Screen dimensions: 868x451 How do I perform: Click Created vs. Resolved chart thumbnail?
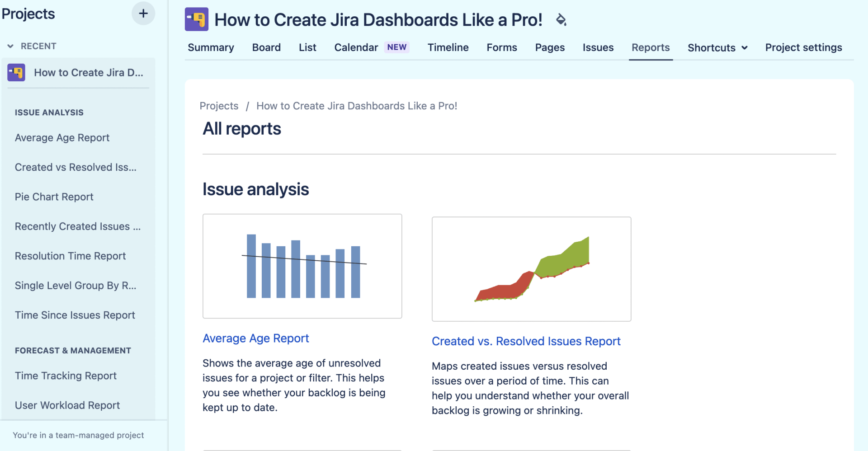(531, 269)
